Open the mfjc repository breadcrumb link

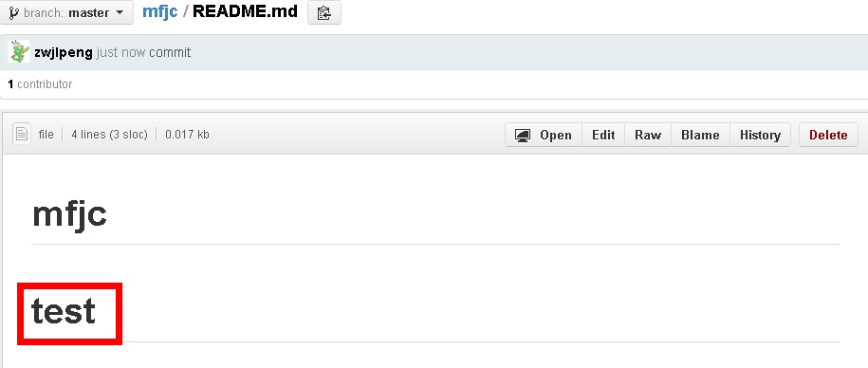159,11
